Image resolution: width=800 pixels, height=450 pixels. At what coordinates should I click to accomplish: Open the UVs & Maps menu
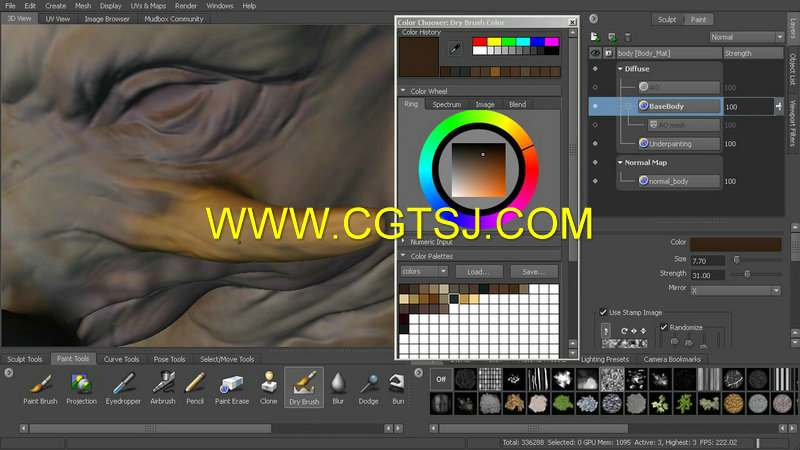click(x=148, y=6)
